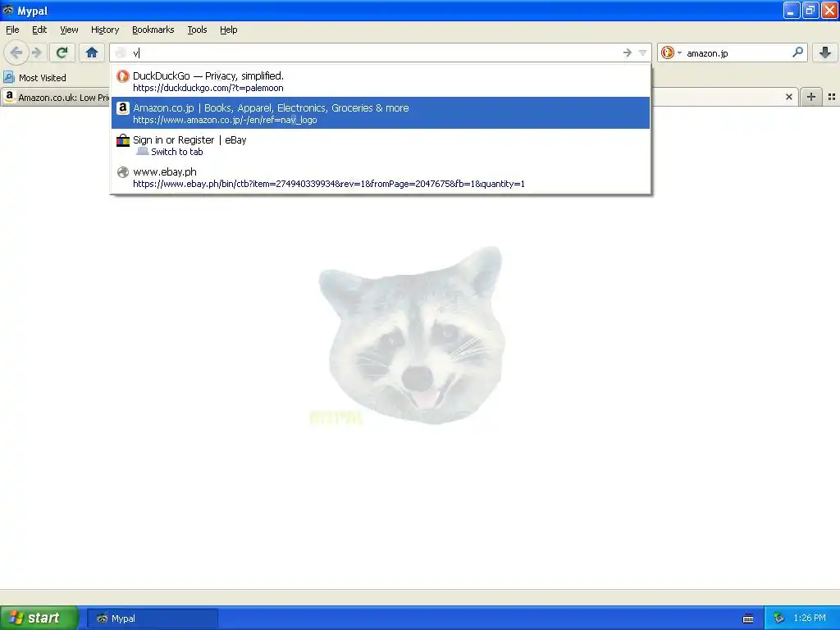Click the Forward navigation arrow
Screen dimensions: 840x630
[x=36, y=52]
